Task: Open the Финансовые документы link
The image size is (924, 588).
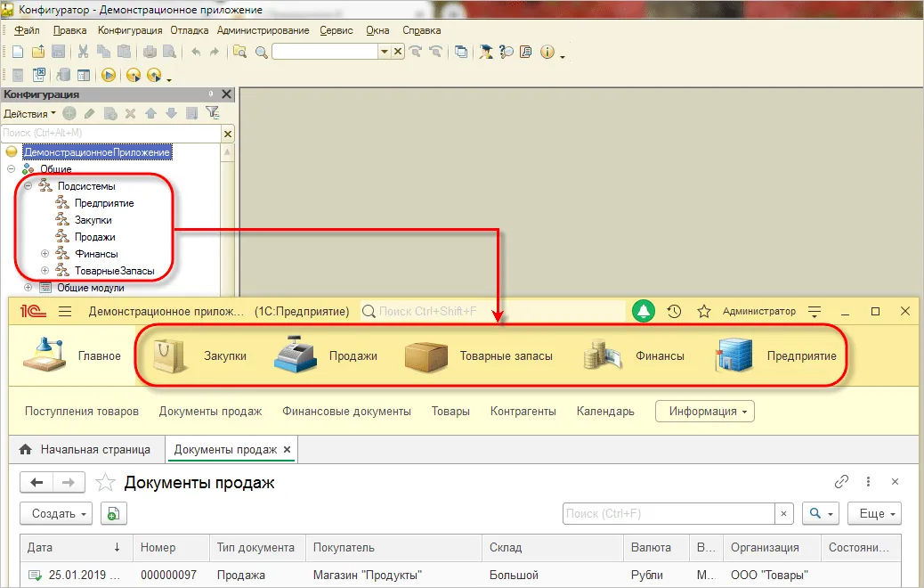Action: (x=346, y=411)
